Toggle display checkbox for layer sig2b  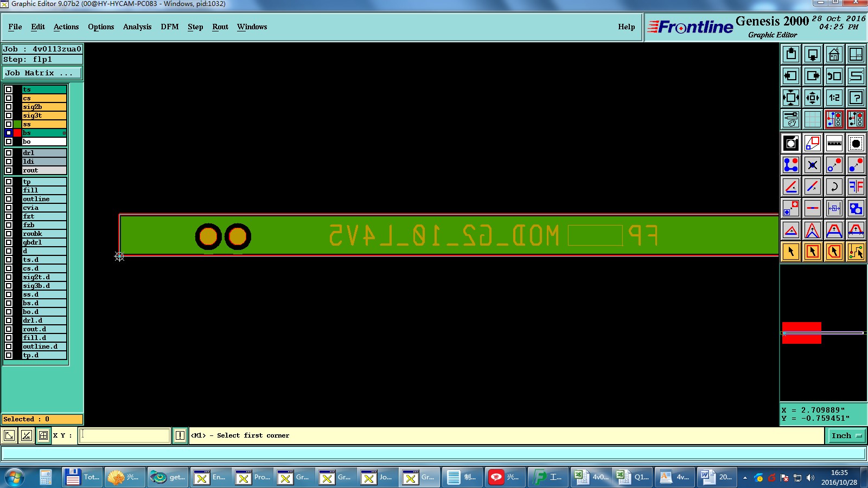(9, 107)
